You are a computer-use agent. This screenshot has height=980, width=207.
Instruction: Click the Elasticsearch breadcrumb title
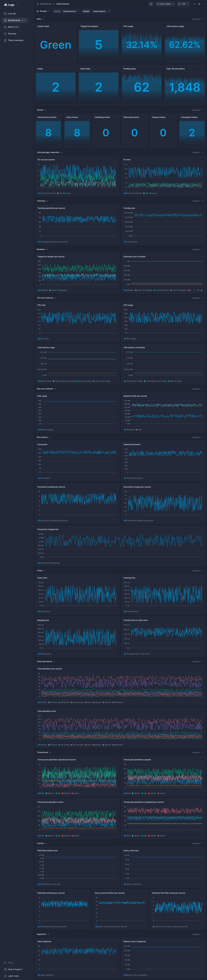tap(63, 4)
